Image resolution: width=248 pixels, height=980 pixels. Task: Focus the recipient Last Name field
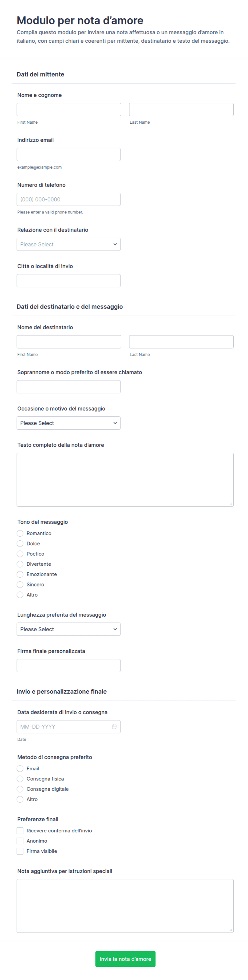(181, 342)
